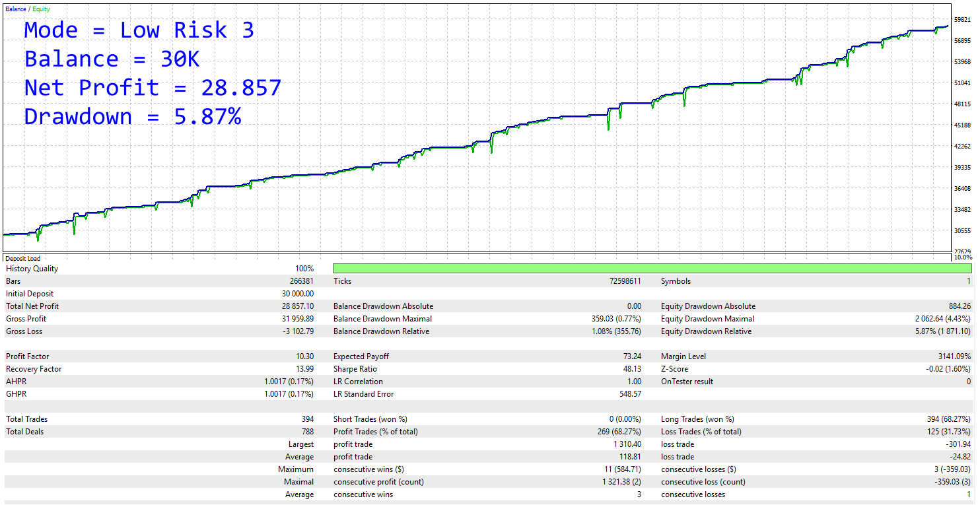The image size is (980, 505).
Task: Click the Maximal consecutive profit (count) value
Action: (621, 482)
